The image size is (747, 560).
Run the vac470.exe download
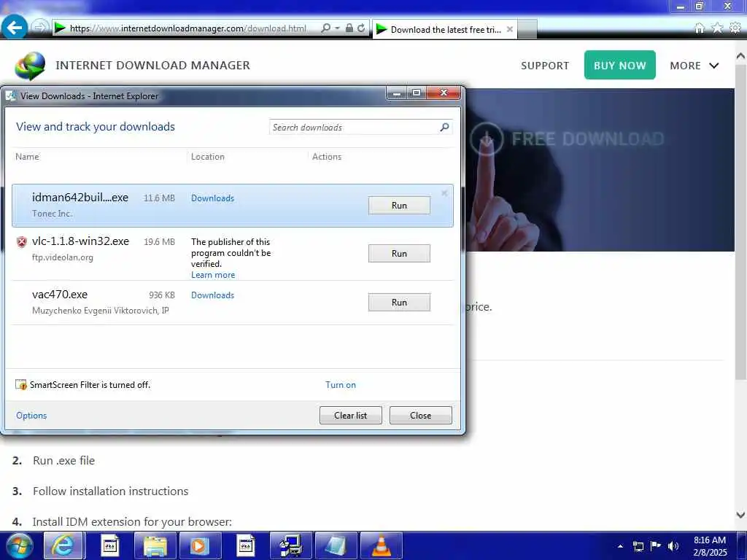399,303
